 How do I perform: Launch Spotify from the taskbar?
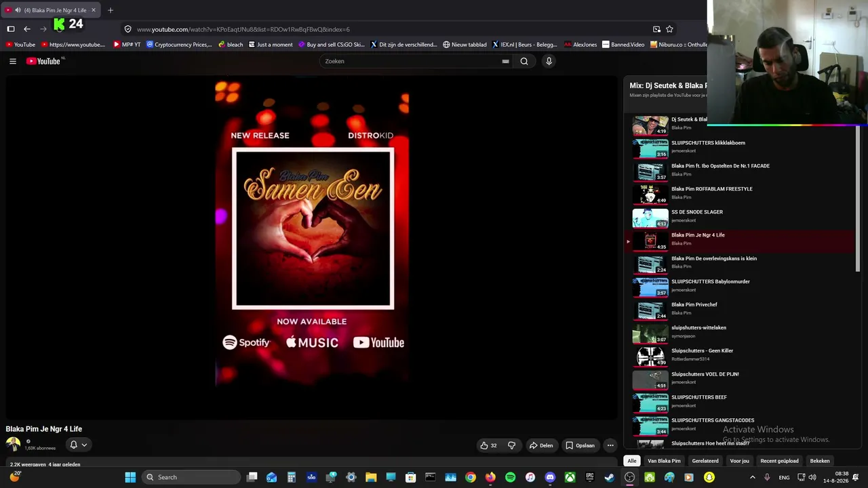click(x=510, y=477)
